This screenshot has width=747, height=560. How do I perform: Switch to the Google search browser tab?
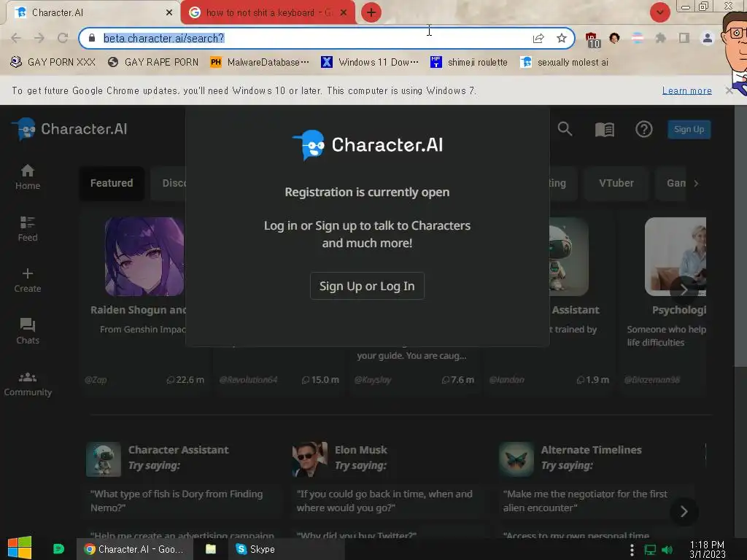(x=268, y=13)
